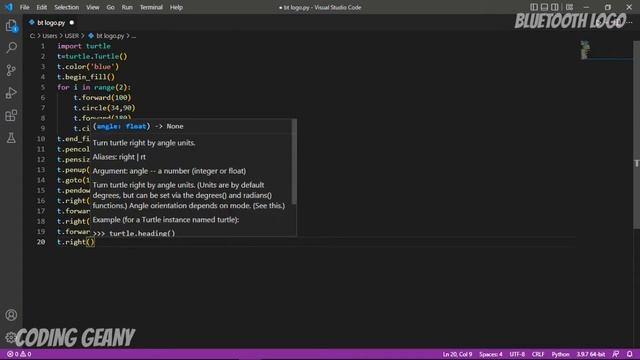Go to line via Ln 20, Col 9
Viewport: 640px width, 360px height.
pyautogui.click(x=457, y=354)
